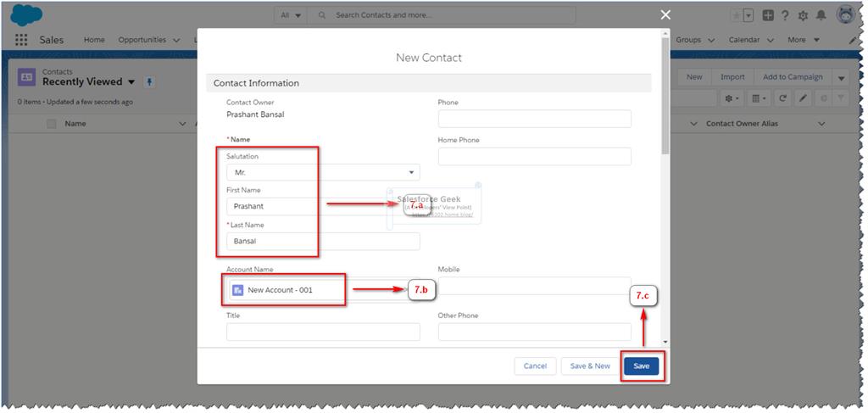868x413 pixels.
Task: Click the Sales app name
Action: tap(52, 40)
